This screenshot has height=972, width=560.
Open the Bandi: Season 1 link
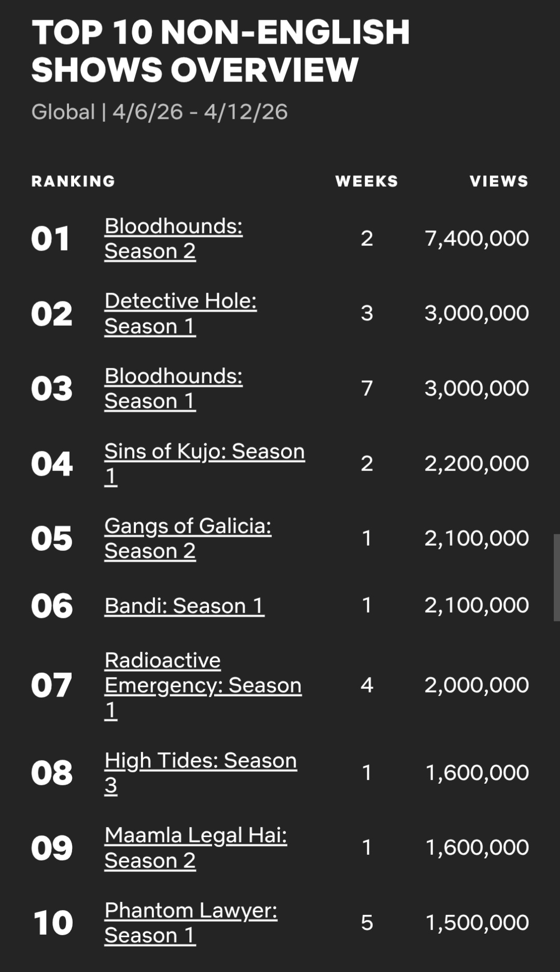(x=184, y=605)
